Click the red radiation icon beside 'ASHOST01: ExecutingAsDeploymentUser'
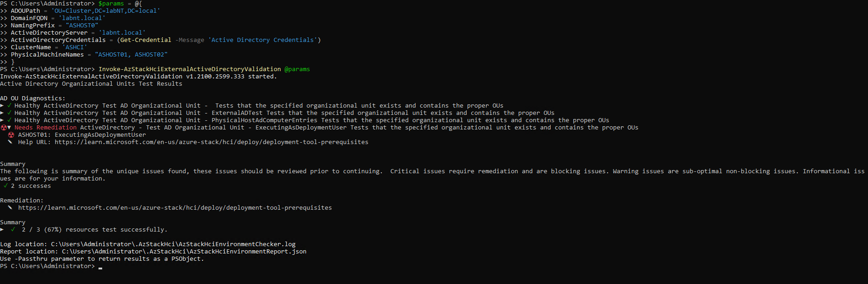 (11, 134)
